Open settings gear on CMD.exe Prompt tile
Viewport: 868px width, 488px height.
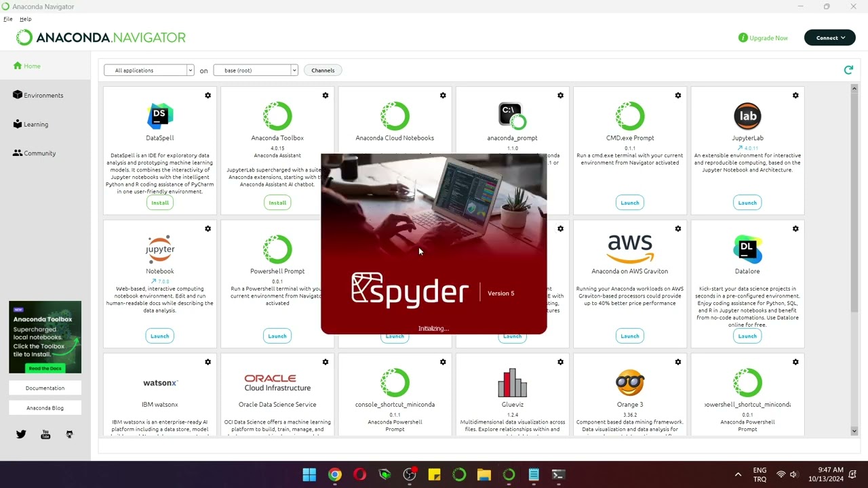tap(678, 96)
